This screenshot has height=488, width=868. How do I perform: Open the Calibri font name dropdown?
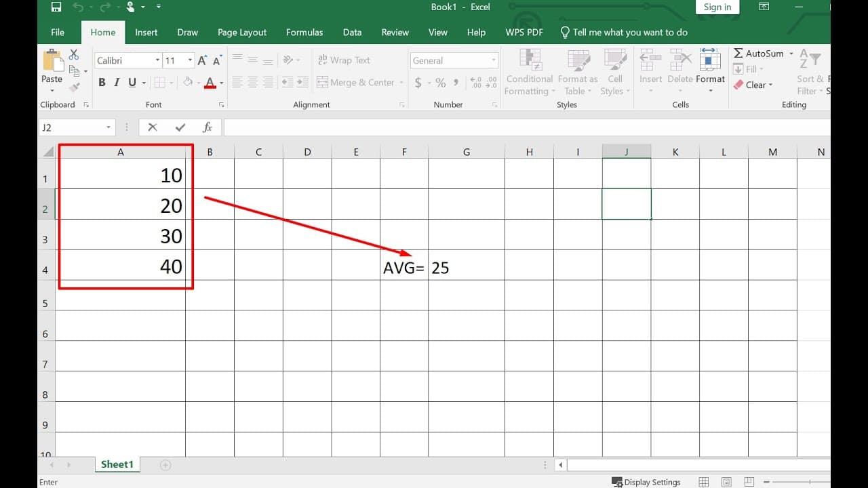click(x=157, y=60)
